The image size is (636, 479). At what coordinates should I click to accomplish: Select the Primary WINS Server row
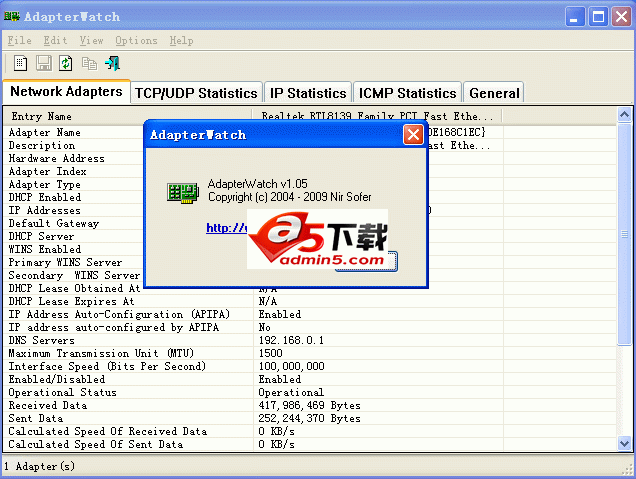coord(310,262)
